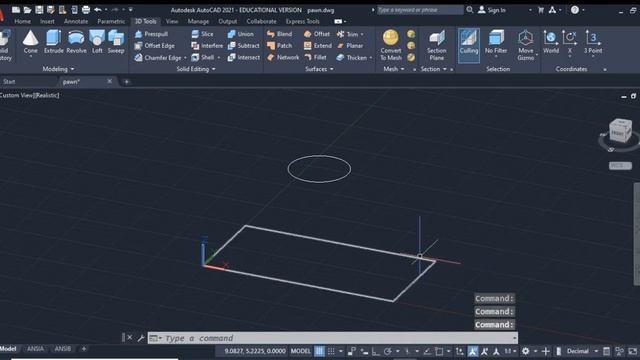Expand the Surfaces panel dropdown
This screenshot has height=360, width=640.
click(319, 69)
